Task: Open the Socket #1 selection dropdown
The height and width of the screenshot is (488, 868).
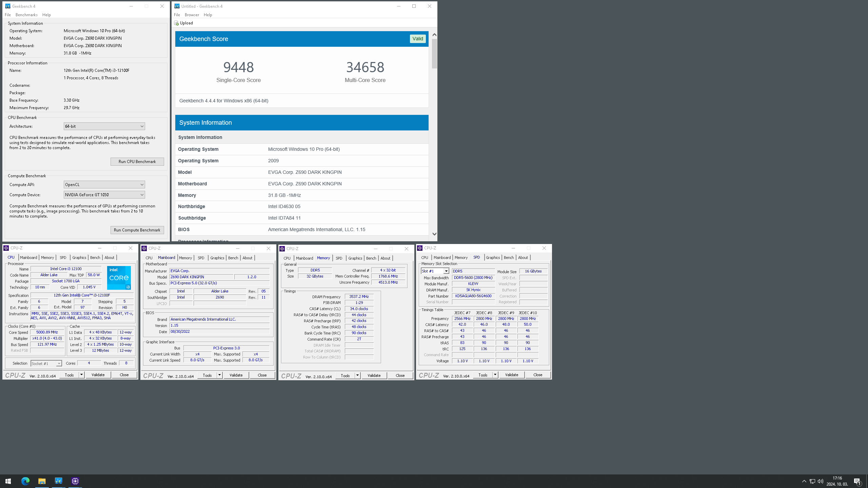Action: 46,363
